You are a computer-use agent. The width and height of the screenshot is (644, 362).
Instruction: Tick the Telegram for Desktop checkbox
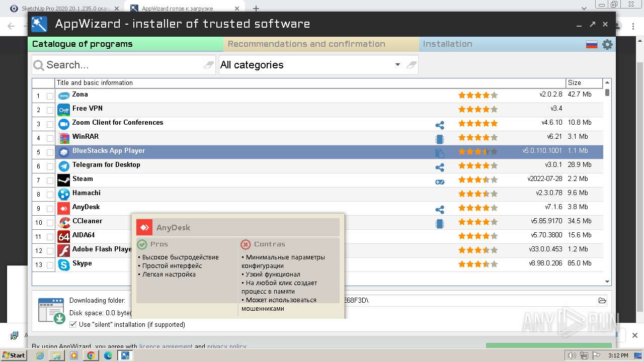pos(50,166)
